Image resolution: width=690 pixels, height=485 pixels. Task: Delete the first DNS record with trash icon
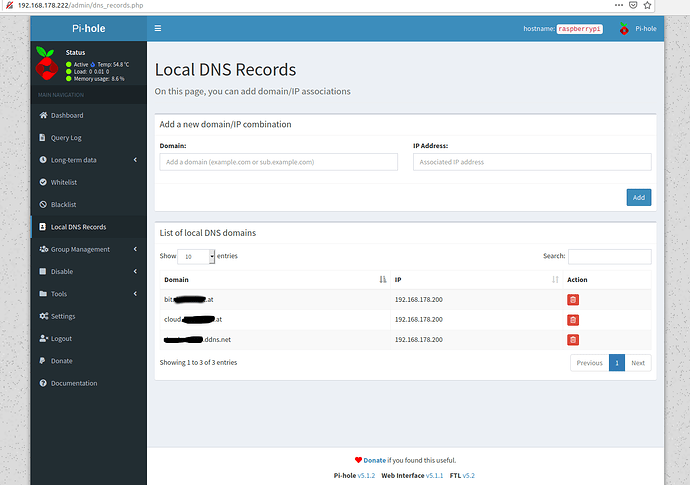[573, 299]
